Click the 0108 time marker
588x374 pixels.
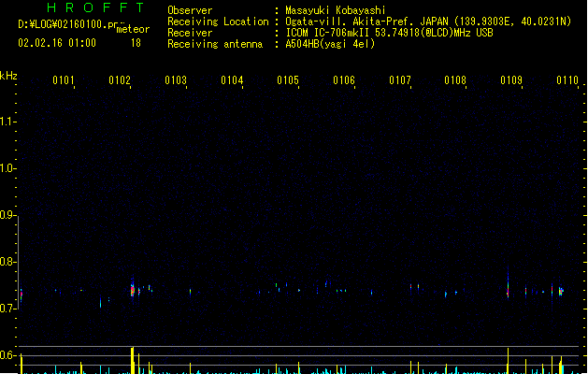click(455, 80)
